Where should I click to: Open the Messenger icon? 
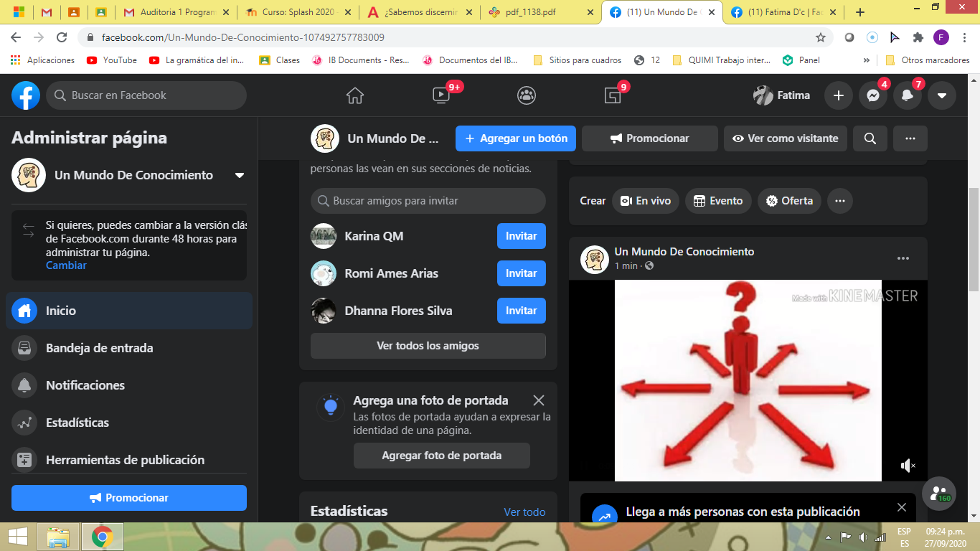(x=873, y=95)
